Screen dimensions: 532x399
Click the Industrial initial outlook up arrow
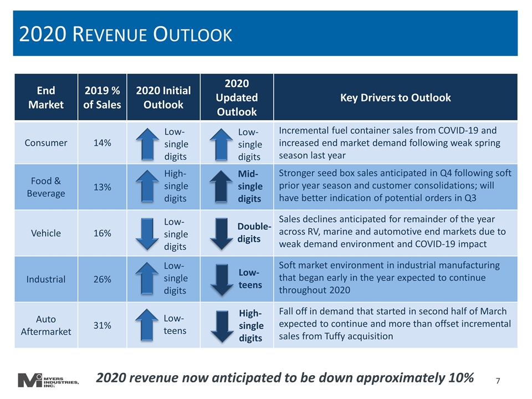click(x=147, y=278)
